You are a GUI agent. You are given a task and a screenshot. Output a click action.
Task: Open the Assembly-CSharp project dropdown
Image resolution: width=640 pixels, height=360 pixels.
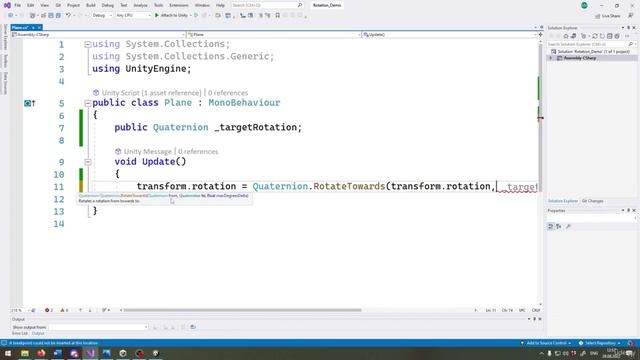(x=98, y=35)
